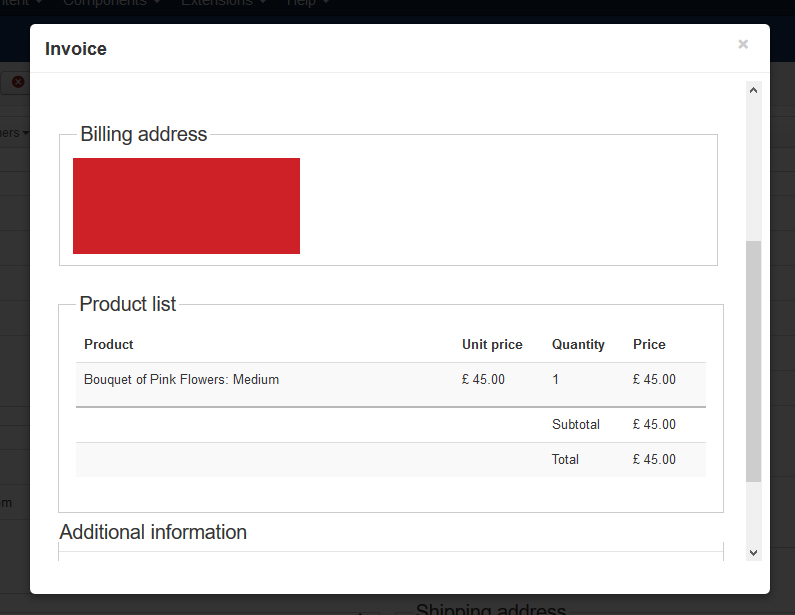The width and height of the screenshot is (795, 615).
Task: Click the Price column header
Action: (649, 344)
